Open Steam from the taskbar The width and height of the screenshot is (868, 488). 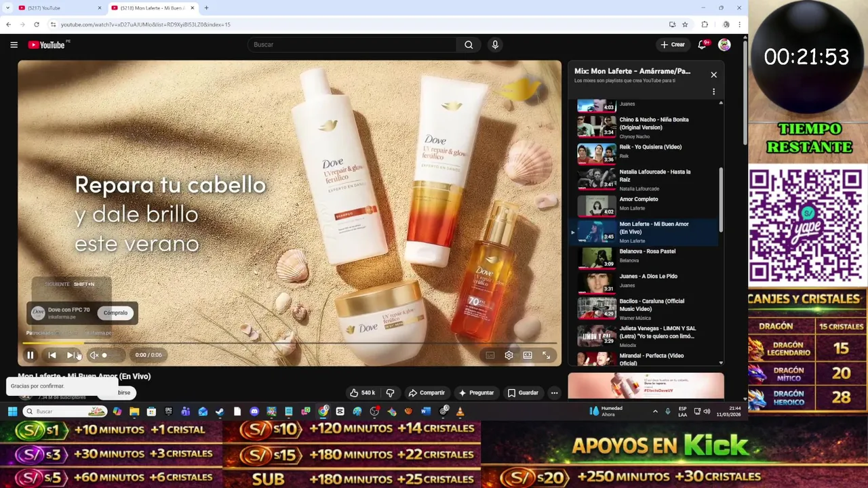tap(220, 411)
